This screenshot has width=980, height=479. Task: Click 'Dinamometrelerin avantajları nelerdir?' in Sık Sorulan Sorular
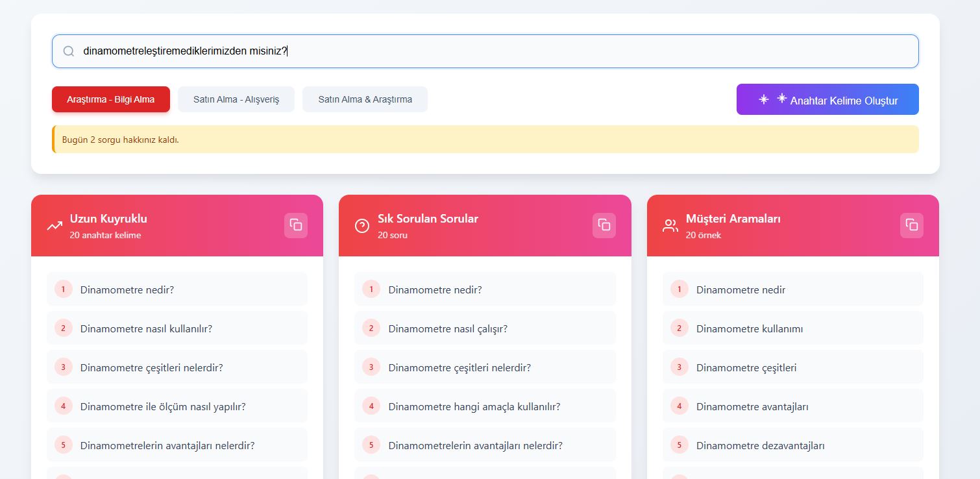pos(485,445)
